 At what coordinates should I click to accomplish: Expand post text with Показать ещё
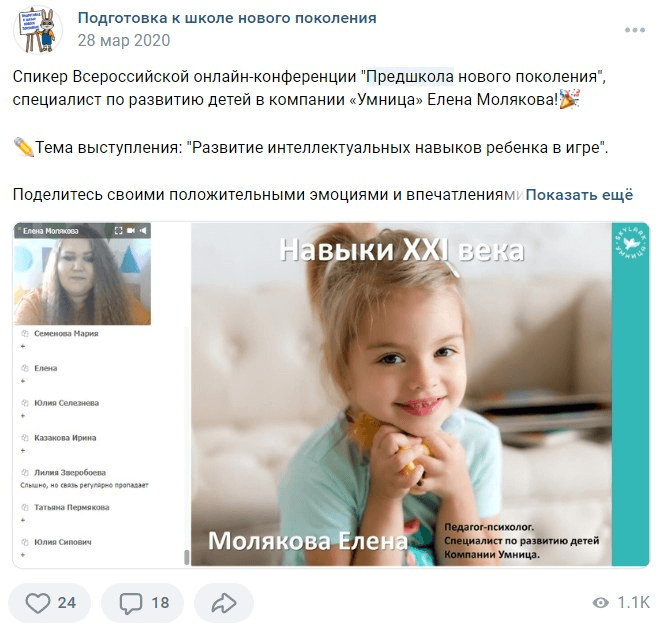pyautogui.click(x=579, y=195)
